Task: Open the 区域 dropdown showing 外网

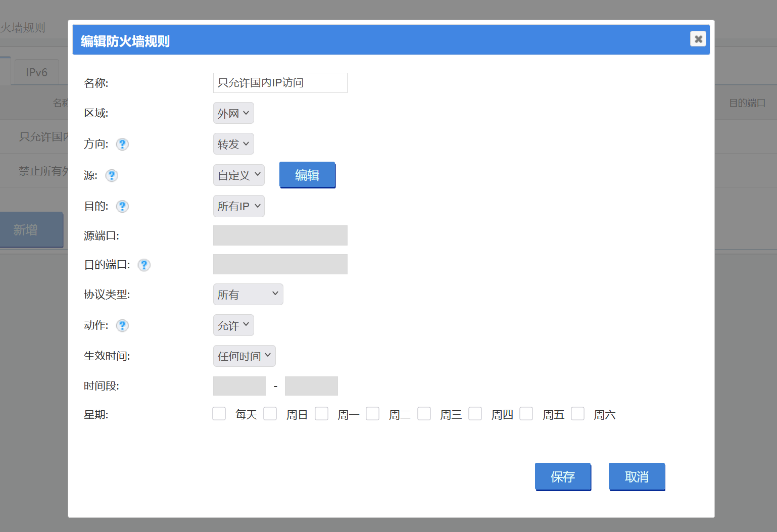Action: (x=233, y=113)
